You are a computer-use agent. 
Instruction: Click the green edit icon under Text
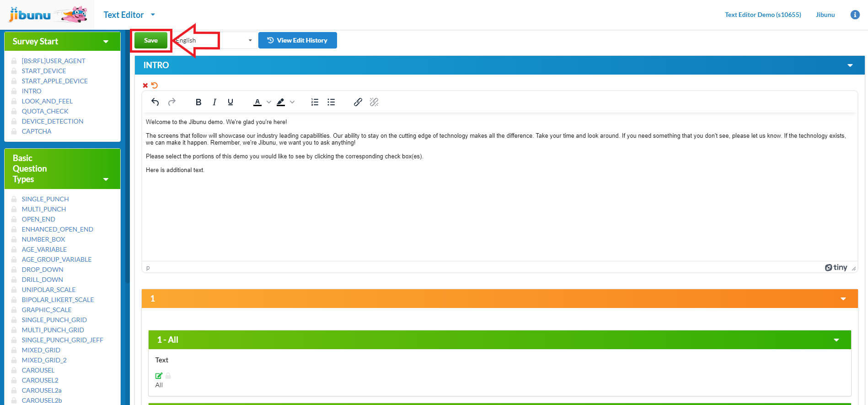pyautogui.click(x=159, y=376)
